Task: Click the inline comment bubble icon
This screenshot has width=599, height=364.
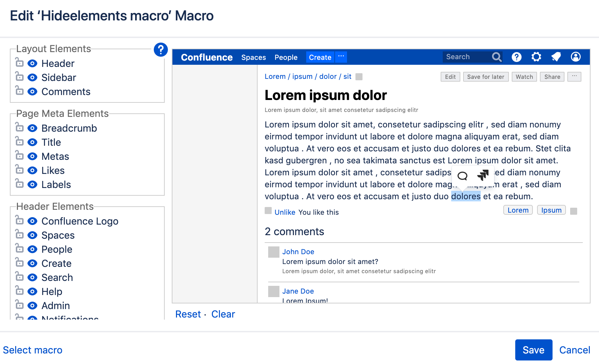Action: pyautogui.click(x=462, y=176)
